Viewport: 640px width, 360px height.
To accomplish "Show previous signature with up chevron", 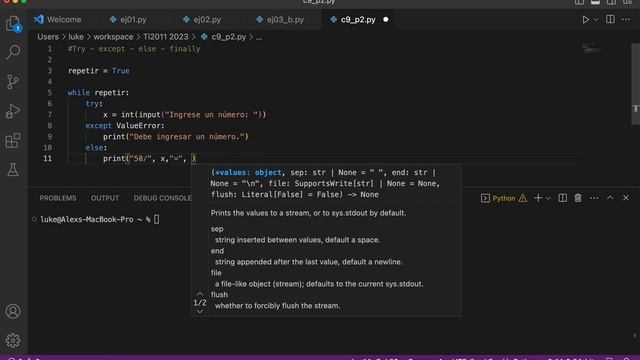I will click(x=200, y=293).
